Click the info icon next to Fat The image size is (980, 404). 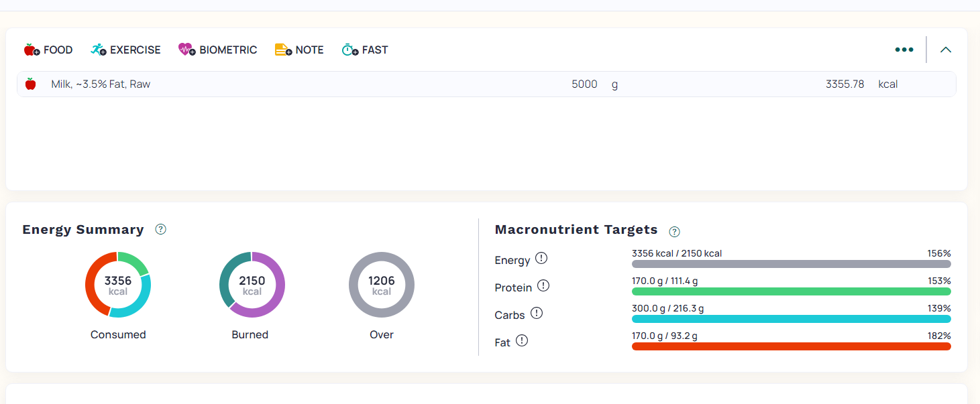pos(522,340)
